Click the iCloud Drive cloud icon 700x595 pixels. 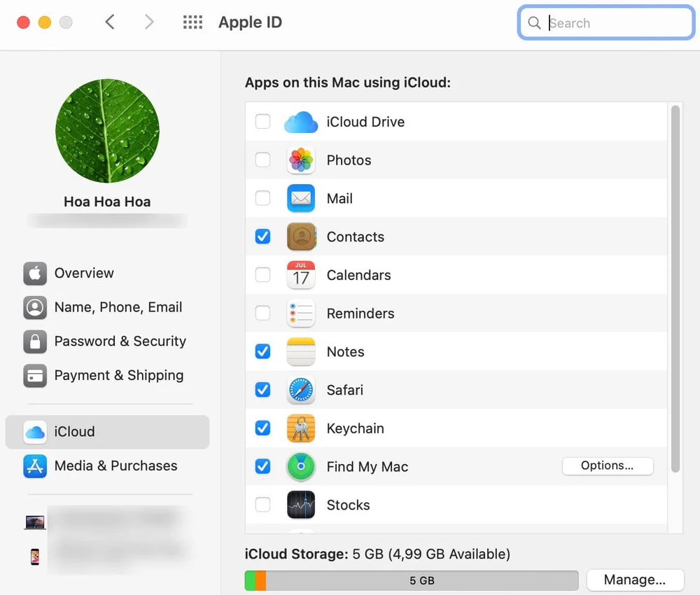tap(301, 121)
